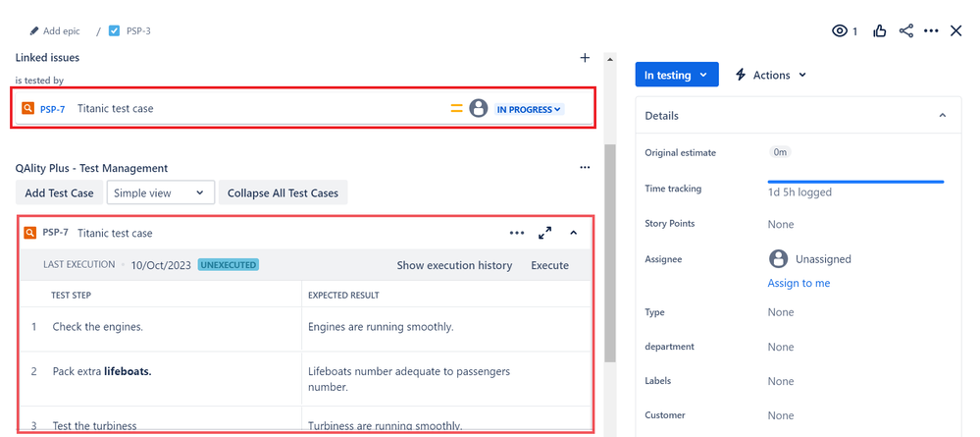This screenshot has width=980, height=437.
Task: Open the Simple view dropdown
Action: tap(160, 192)
